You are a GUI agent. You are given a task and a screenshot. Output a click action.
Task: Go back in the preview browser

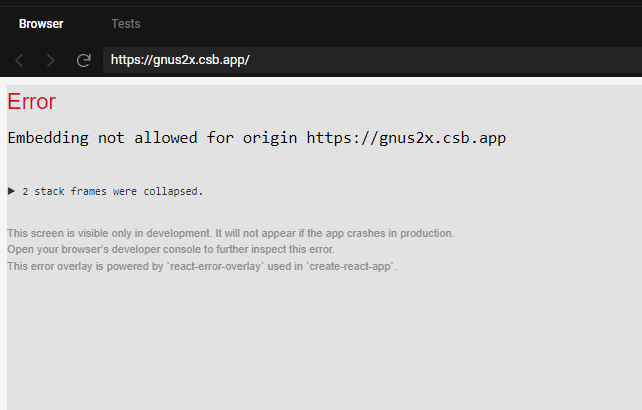coord(20,60)
